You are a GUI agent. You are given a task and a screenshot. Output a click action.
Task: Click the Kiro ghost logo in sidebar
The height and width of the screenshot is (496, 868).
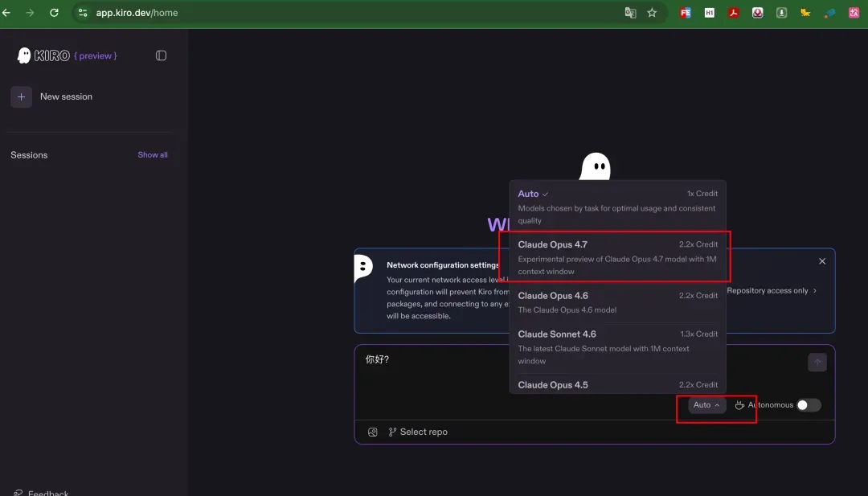(24, 55)
